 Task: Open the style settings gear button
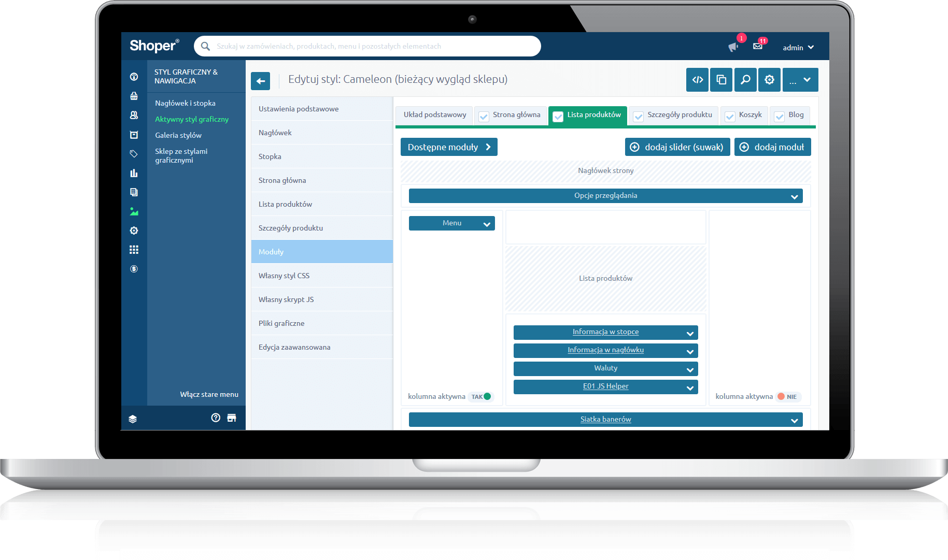click(769, 80)
